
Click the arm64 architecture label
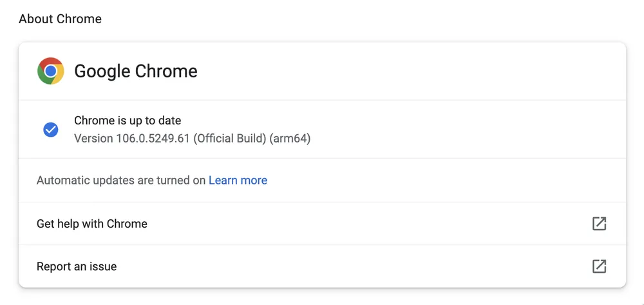291,139
